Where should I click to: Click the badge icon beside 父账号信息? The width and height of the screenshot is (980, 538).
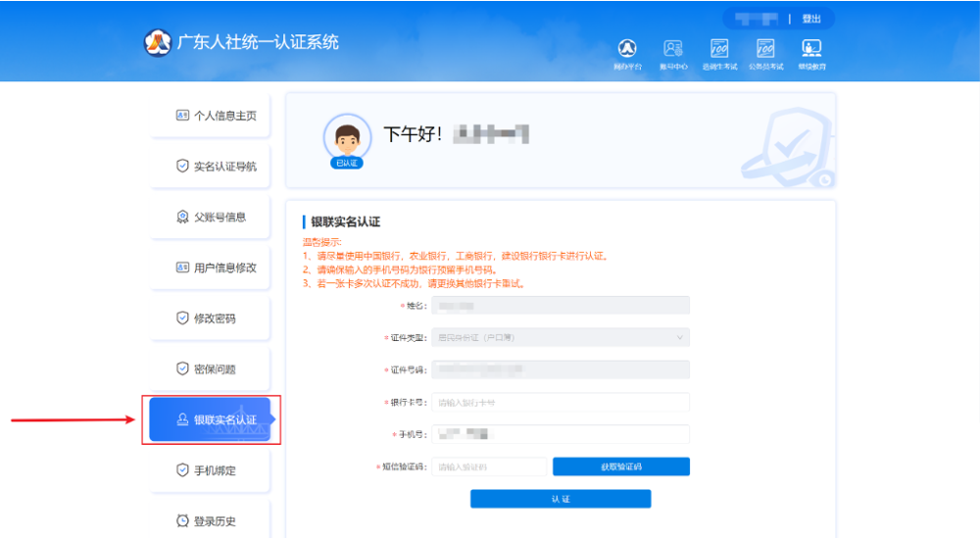click(182, 217)
